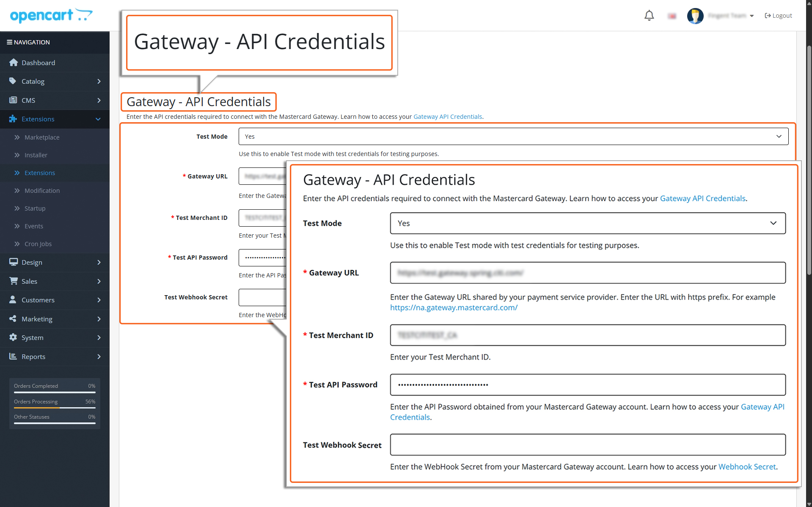Click the Sales cart icon
Screen dimensions: 812x507
tap(14, 281)
